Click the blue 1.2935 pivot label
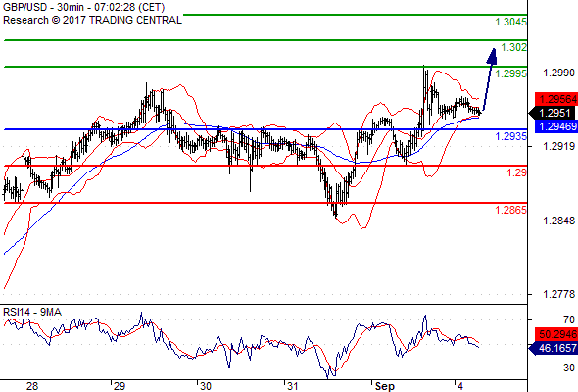The width and height of the screenshot is (578, 392). pyautogui.click(x=511, y=136)
